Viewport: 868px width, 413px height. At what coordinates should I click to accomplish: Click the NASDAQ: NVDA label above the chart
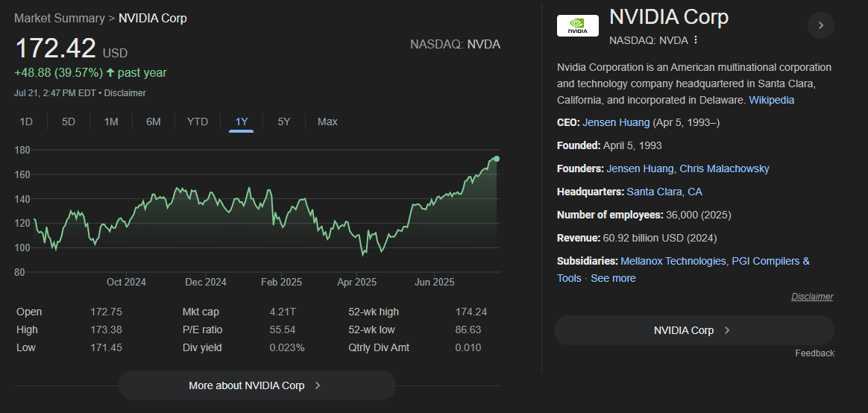tap(455, 44)
